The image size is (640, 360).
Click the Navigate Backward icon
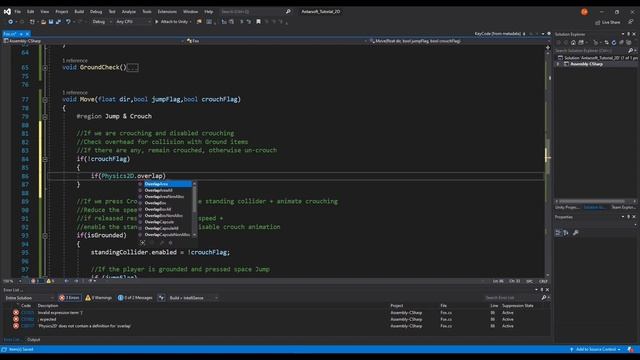11,22
